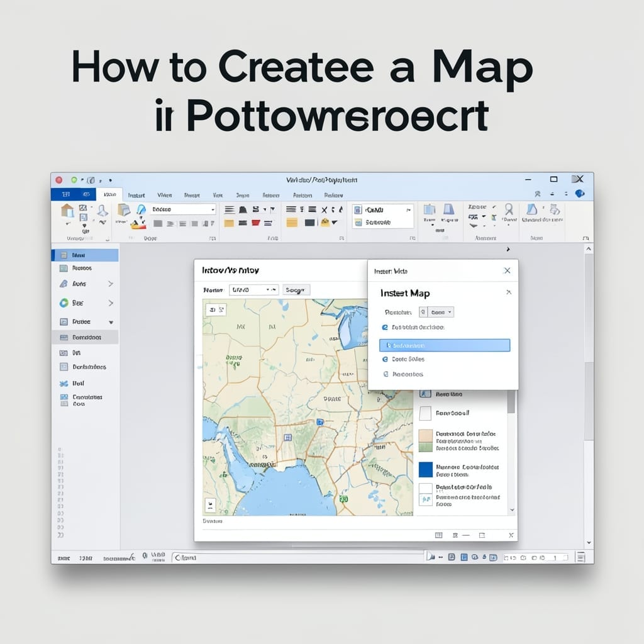The image size is (644, 644).
Task: Click the green highway shield on the map
Action: (x=344, y=499)
